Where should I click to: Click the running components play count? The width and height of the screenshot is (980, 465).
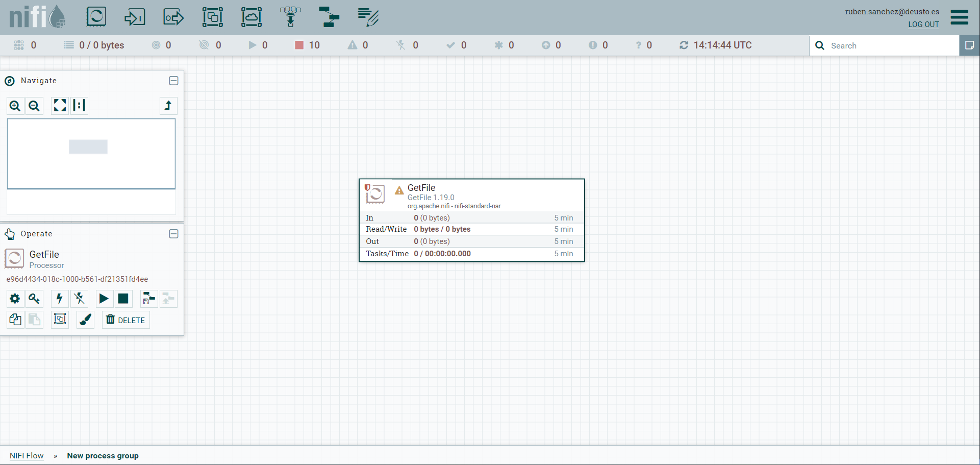click(258, 45)
